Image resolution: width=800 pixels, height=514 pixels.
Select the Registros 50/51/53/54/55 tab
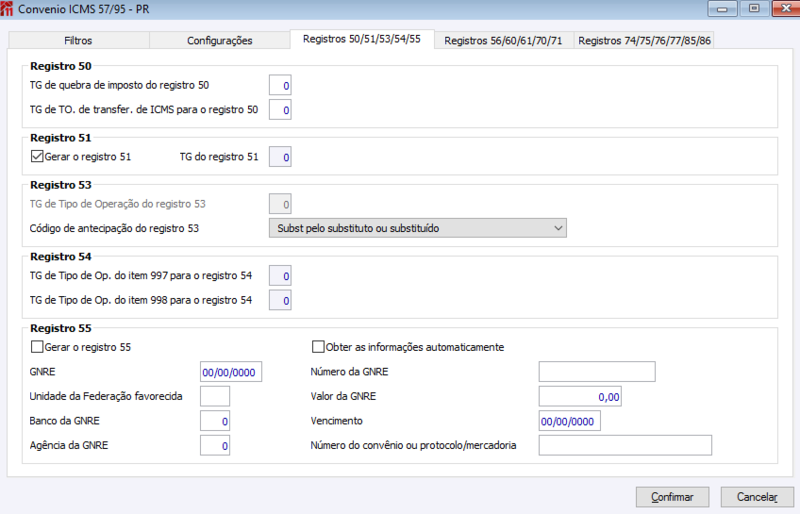click(362, 39)
